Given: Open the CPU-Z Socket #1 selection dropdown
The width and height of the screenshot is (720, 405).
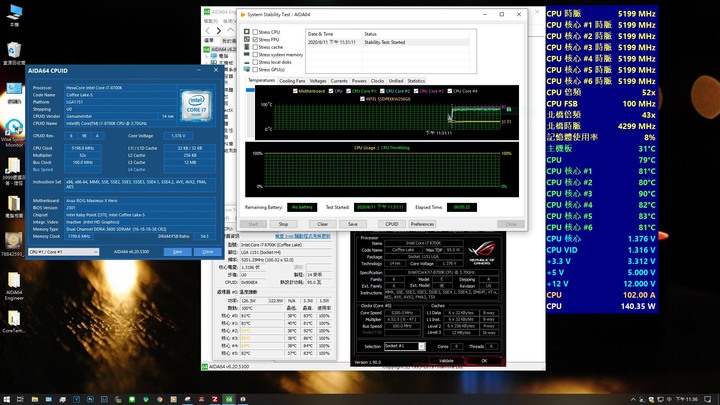Looking at the screenshot, I should coord(405,346).
